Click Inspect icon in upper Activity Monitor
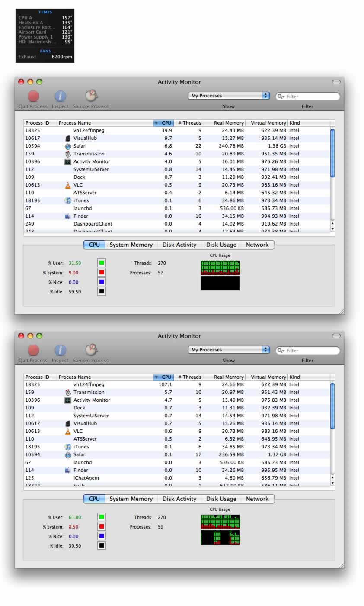This screenshot has width=364, height=606. pos(60,96)
